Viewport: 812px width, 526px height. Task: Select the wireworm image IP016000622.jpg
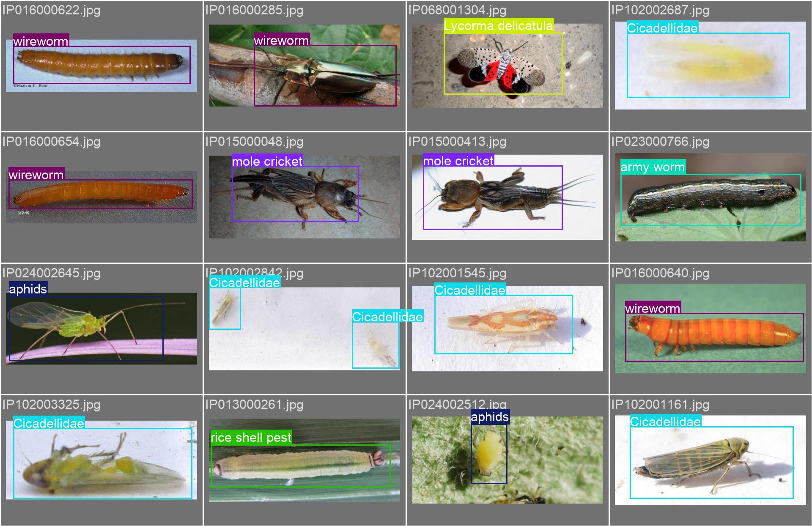tap(101, 66)
